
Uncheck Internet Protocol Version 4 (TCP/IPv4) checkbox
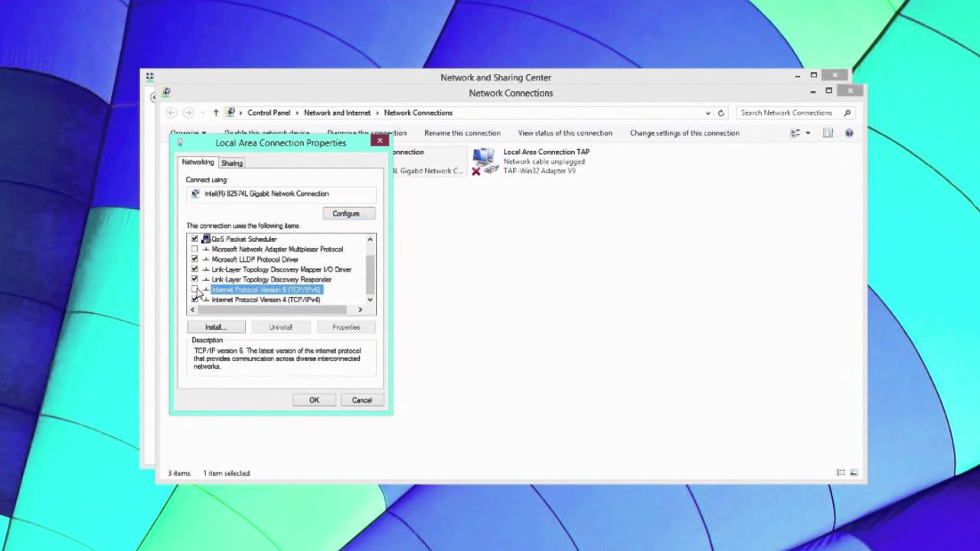[194, 299]
